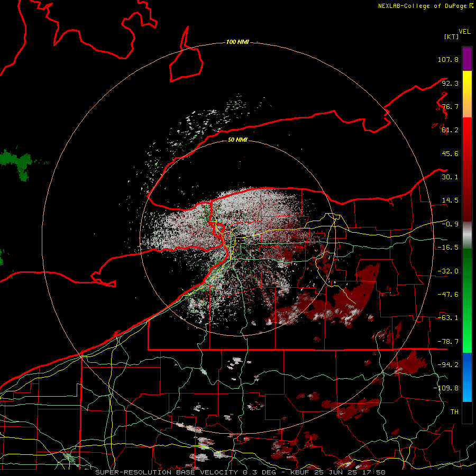Select the -0.9 scale label
The width and height of the screenshot is (476, 476).
tap(450, 224)
